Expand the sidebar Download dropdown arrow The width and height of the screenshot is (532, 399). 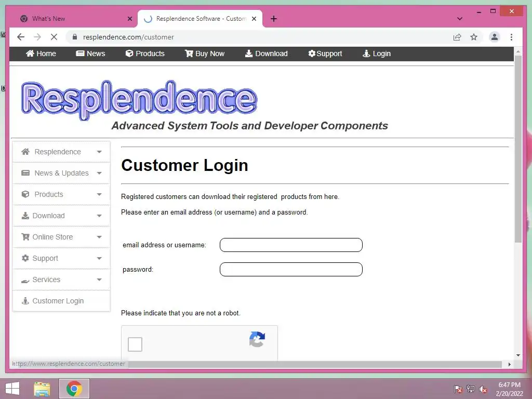(x=99, y=216)
